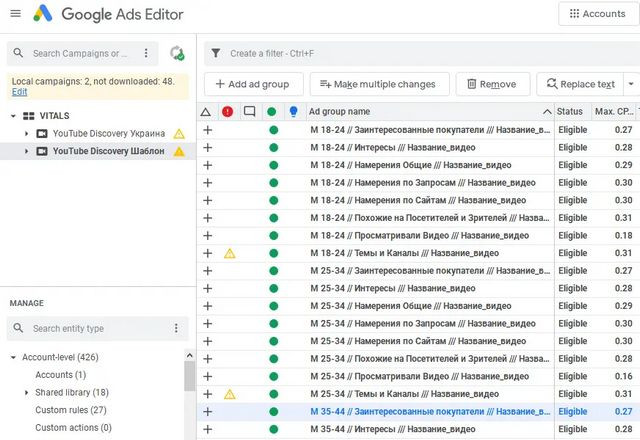Select Custom rules (27) entity type

click(x=71, y=410)
